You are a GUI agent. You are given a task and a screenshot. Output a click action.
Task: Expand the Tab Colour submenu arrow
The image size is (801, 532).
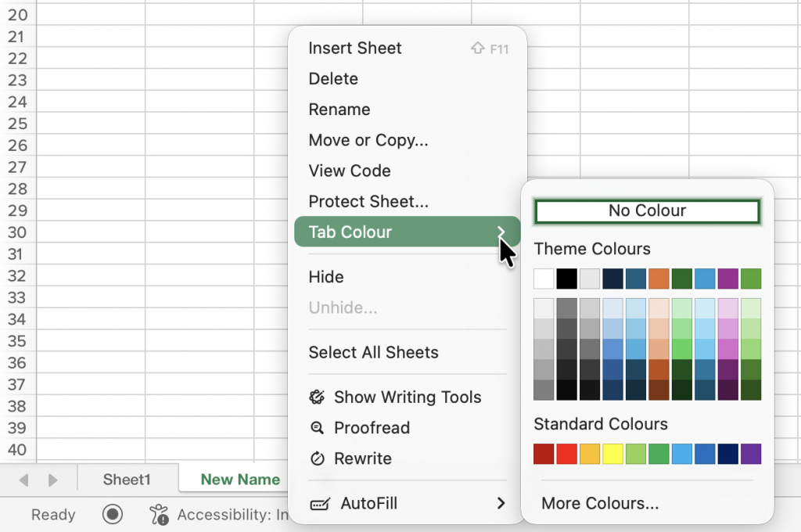pos(501,232)
